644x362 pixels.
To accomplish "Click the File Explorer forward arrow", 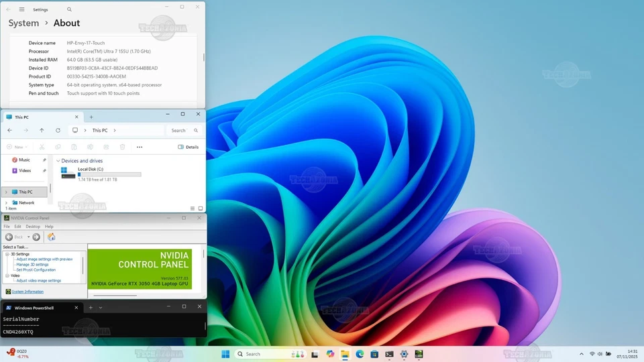I will (x=26, y=130).
